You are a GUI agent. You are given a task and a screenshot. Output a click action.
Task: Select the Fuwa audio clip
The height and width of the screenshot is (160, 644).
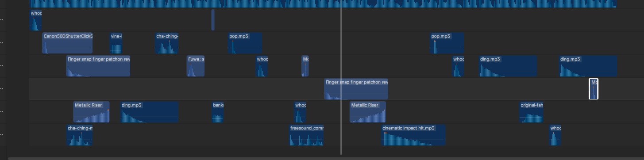pos(196,66)
